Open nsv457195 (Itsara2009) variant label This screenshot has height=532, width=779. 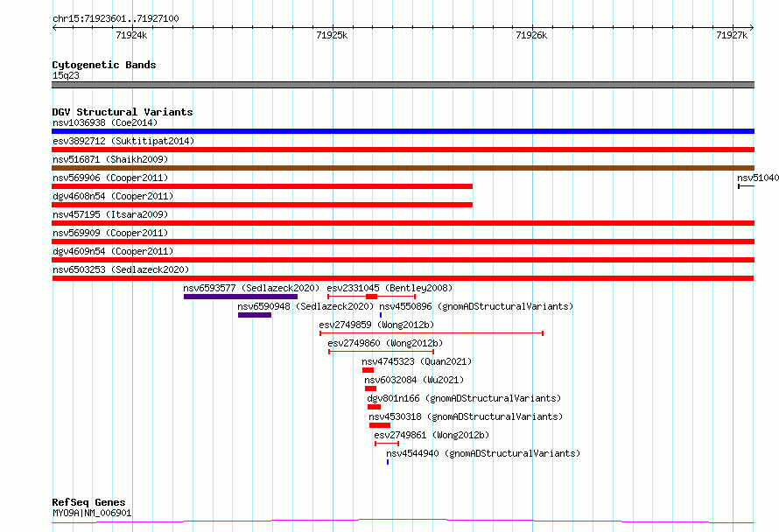tap(110, 214)
